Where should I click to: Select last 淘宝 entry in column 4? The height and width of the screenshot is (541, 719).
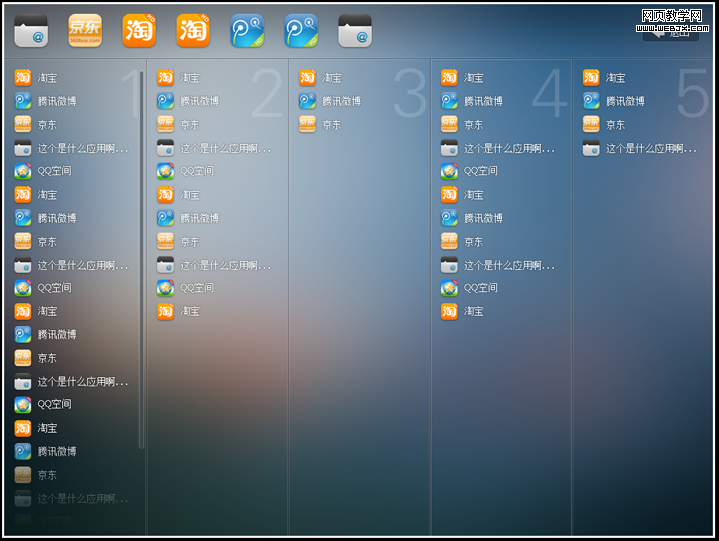[x=474, y=311]
